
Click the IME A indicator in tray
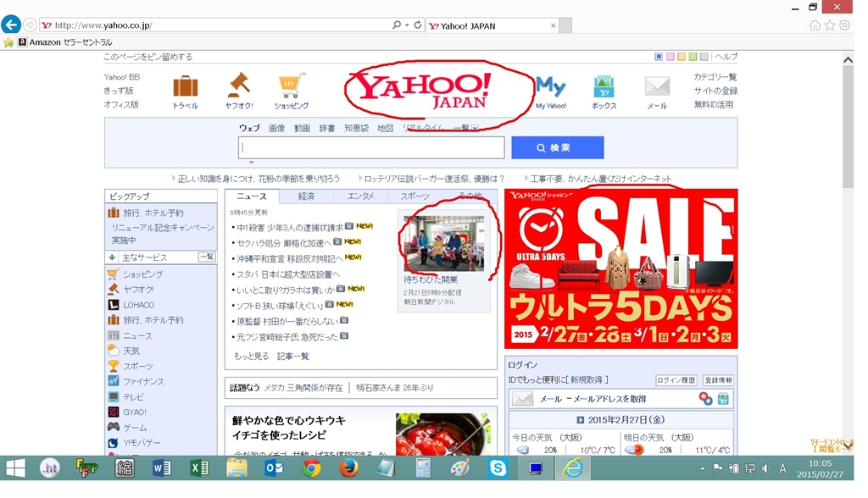click(x=782, y=468)
